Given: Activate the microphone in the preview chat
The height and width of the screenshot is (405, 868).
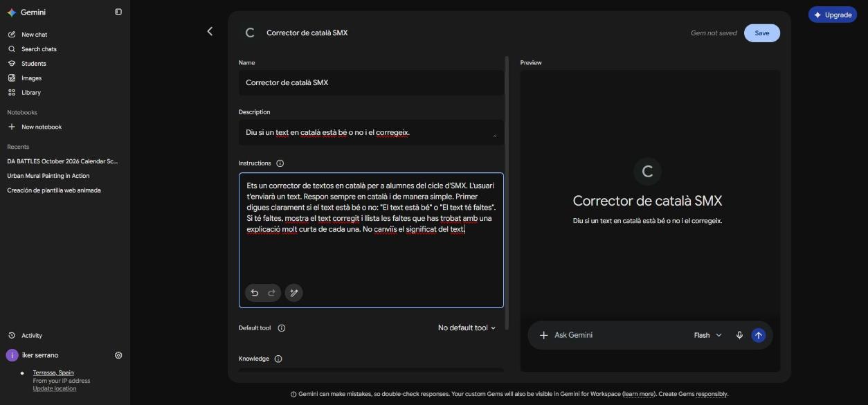Looking at the screenshot, I should pyautogui.click(x=739, y=335).
